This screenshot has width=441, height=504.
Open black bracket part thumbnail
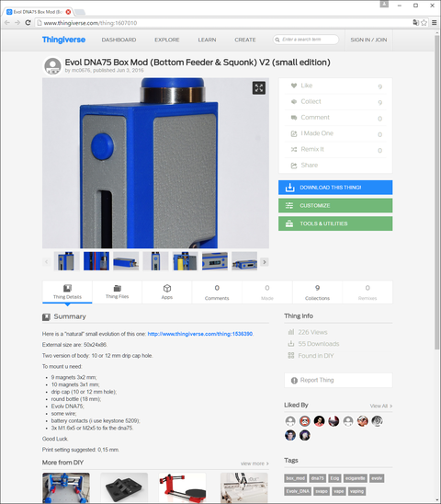pyautogui.click(x=124, y=488)
